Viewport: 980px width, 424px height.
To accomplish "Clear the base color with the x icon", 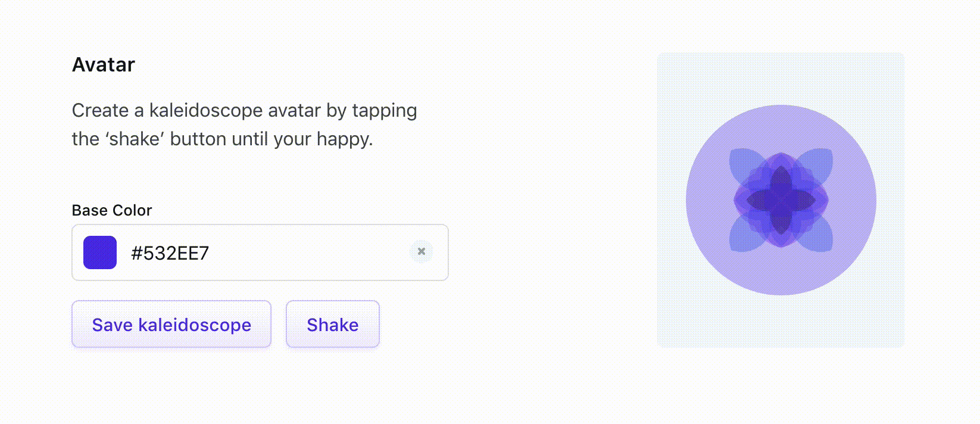I will [x=422, y=252].
